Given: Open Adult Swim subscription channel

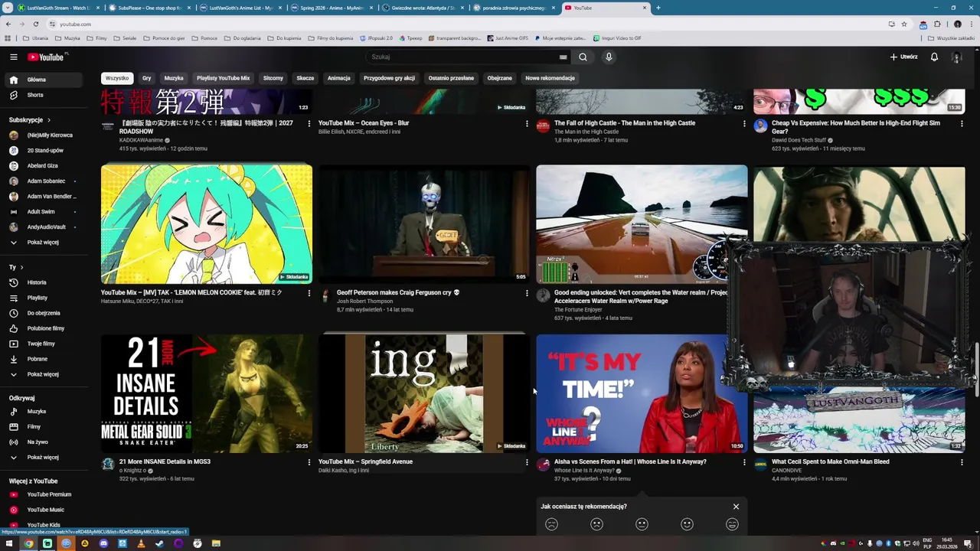Looking at the screenshot, I should coord(44,212).
